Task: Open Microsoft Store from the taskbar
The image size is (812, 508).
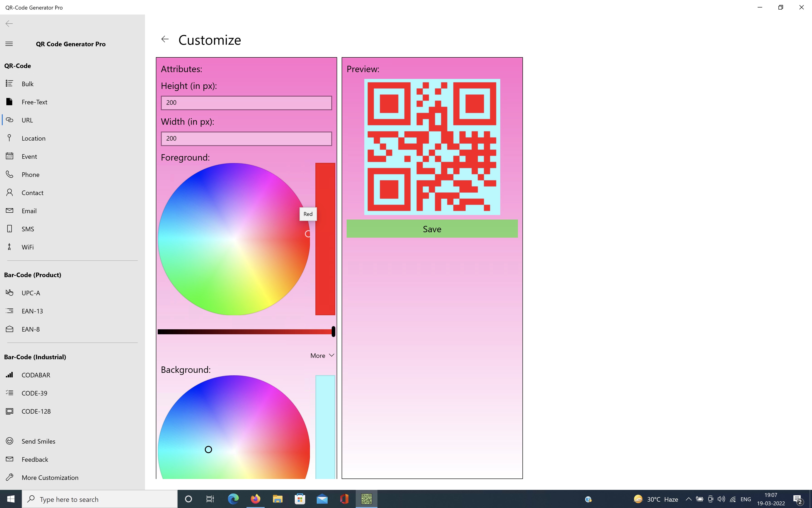Action: pyautogui.click(x=300, y=499)
